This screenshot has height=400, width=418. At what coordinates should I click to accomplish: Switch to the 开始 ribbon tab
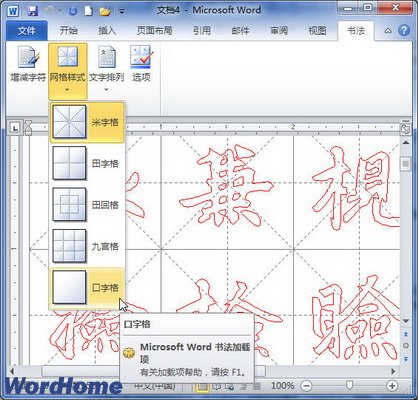pos(68,31)
